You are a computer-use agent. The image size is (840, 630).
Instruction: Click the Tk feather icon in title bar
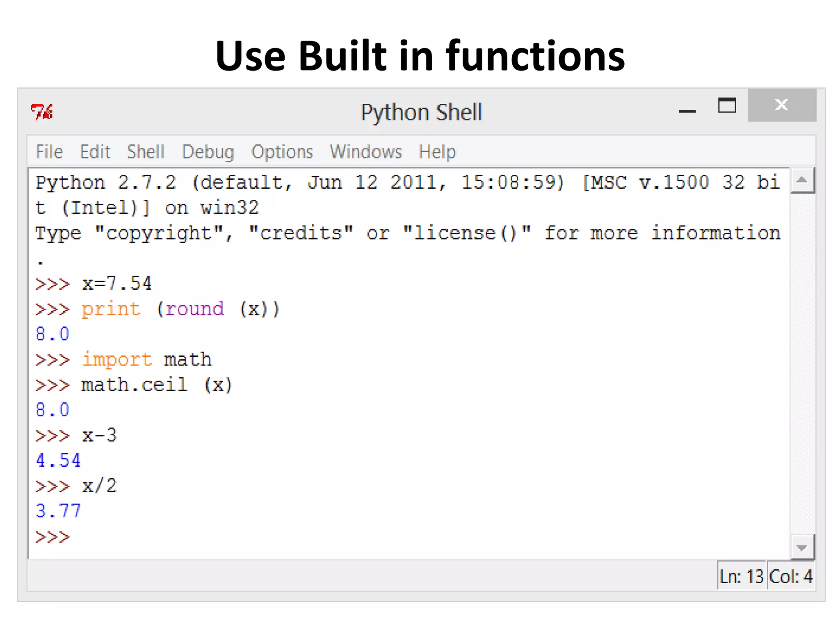click(x=42, y=112)
